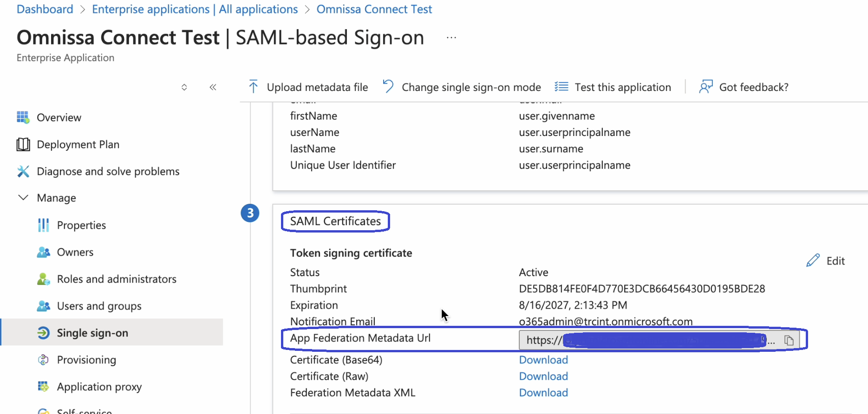Click the Overview grid icon

23,117
